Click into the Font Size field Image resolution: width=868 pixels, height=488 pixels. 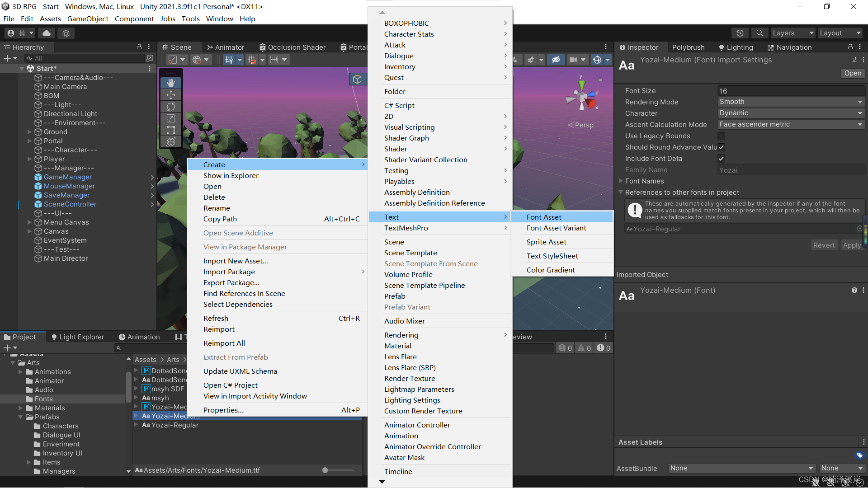[x=791, y=91]
